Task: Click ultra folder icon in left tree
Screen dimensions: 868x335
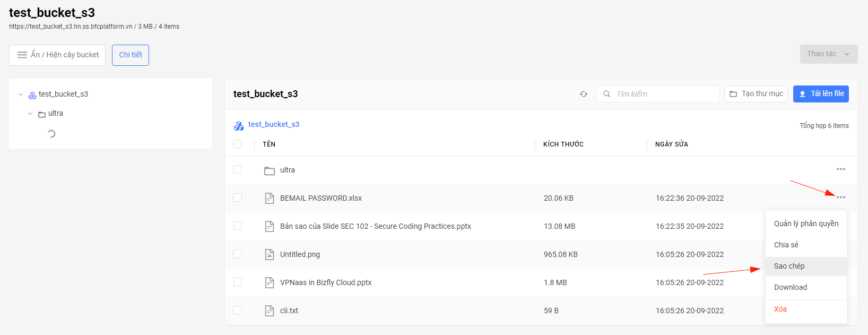Action: click(x=42, y=114)
